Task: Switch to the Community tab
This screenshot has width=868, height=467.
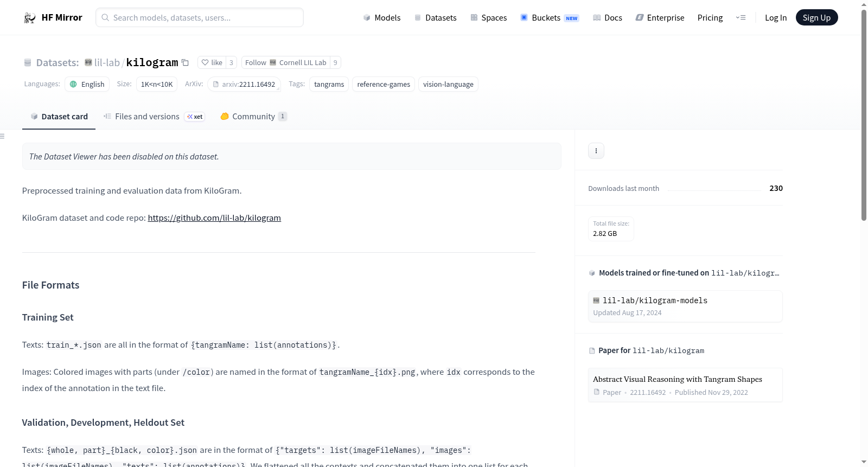Action: pos(253,117)
